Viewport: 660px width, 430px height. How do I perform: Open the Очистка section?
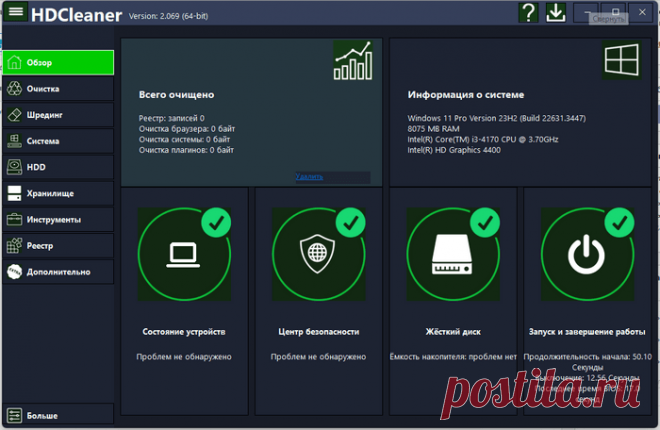tap(58, 89)
